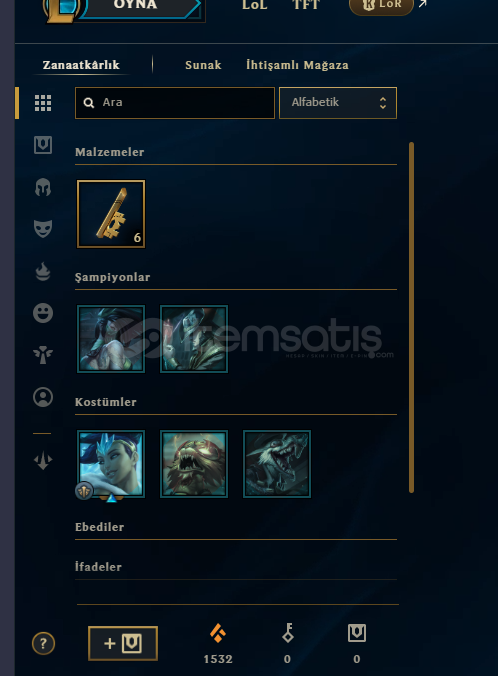Select the Zanaatkârlık tab
The height and width of the screenshot is (676, 498).
click(x=81, y=65)
